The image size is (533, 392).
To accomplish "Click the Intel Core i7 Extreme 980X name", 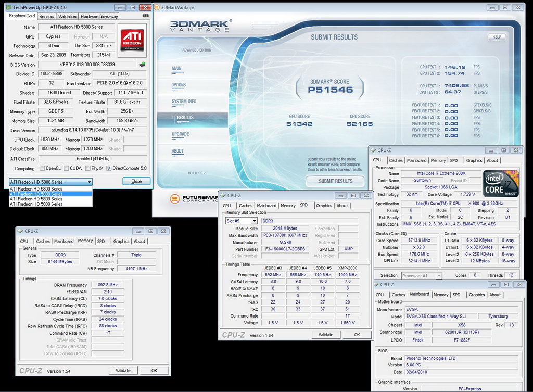I will click(x=441, y=173).
